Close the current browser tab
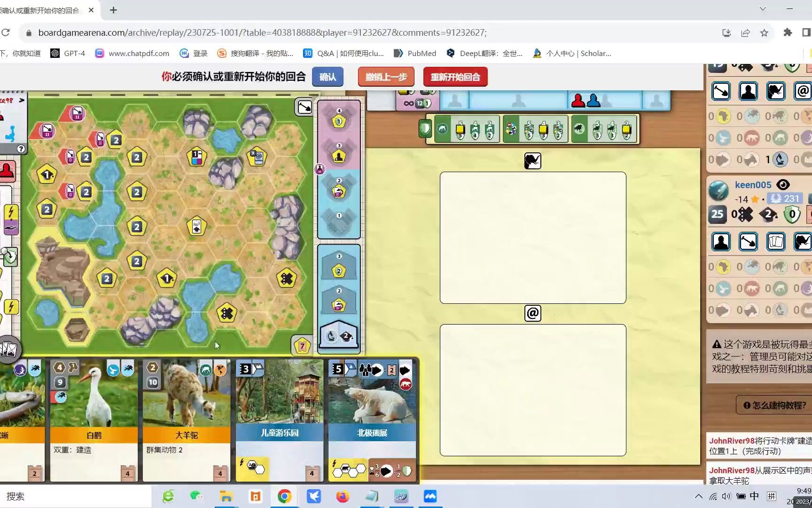This screenshot has width=812, height=508. pos(91,10)
